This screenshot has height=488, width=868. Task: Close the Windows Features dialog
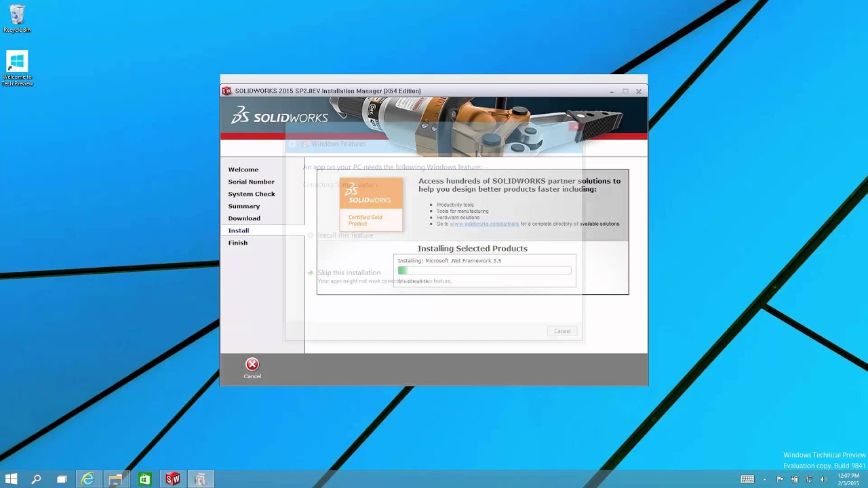[574, 126]
